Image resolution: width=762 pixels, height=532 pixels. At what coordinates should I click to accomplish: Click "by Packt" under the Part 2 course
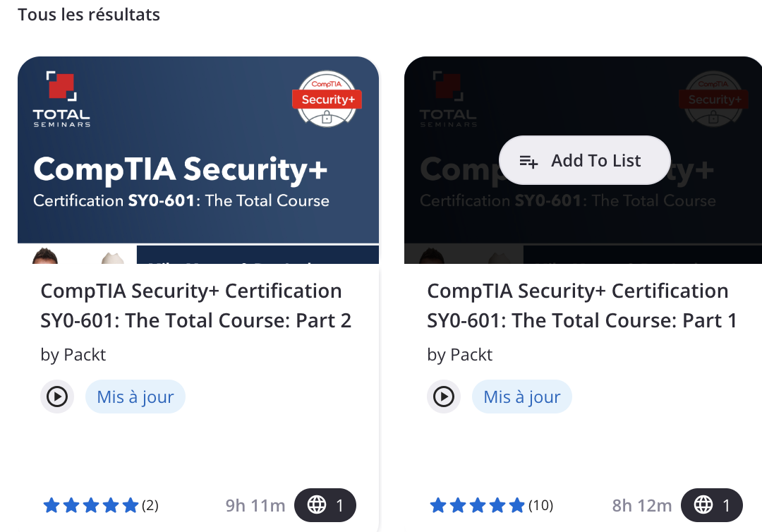[x=73, y=355]
